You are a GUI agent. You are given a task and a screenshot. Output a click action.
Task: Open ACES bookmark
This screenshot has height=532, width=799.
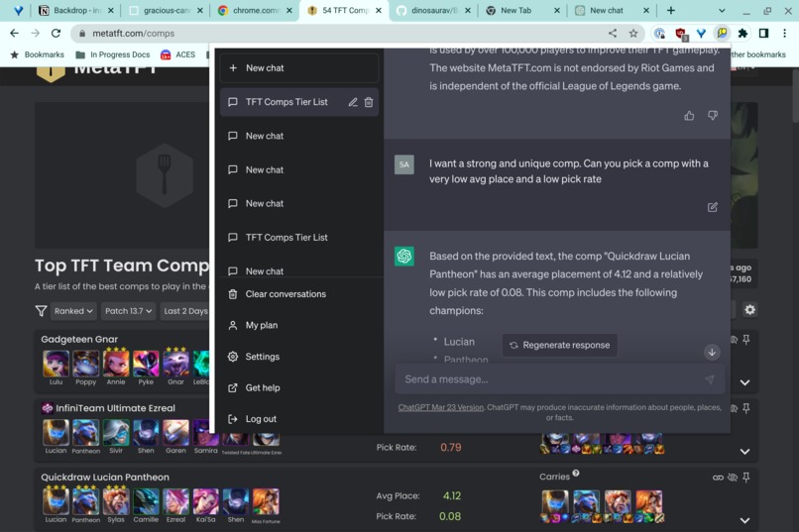tap(177, 54)
